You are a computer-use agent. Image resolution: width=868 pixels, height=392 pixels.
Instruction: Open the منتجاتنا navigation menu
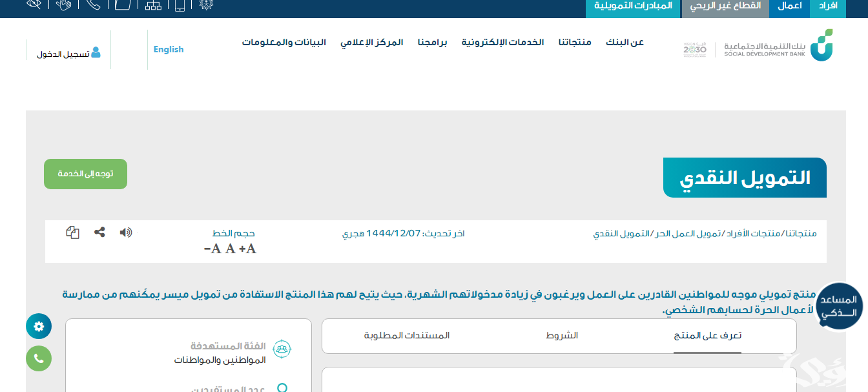coord(575,43)
